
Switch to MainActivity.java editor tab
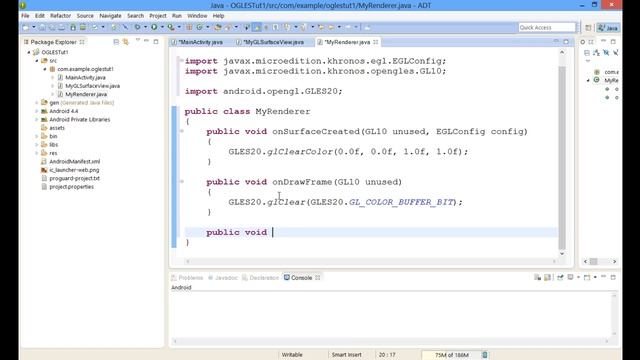coord(198,42)
